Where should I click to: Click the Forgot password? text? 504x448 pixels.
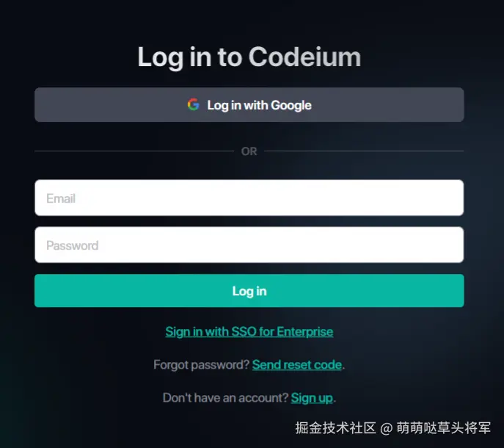click(x=201, y=365)
